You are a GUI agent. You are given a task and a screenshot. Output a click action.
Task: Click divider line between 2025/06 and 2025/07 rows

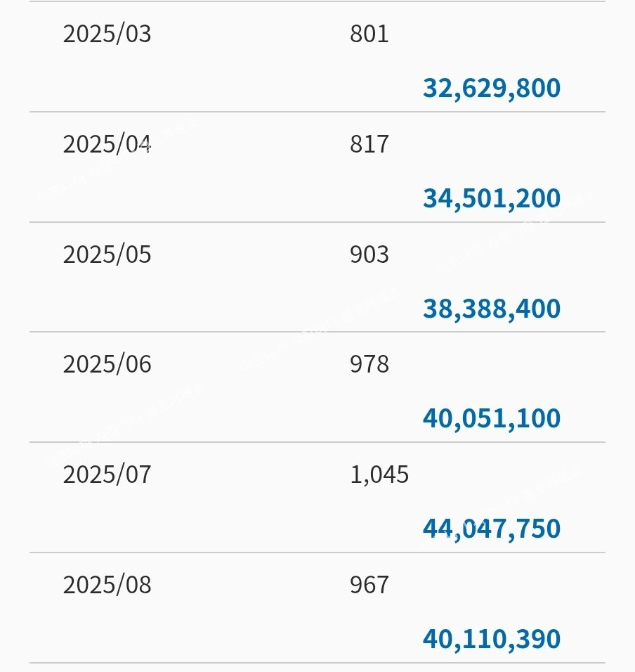point(317,442)
